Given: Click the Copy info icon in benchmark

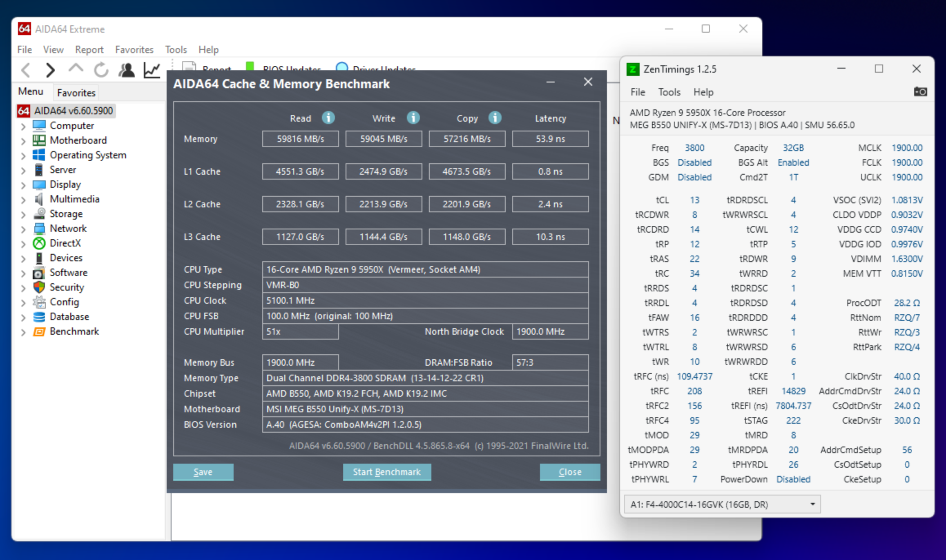Looking at the screenshot, I should (495, 118).
